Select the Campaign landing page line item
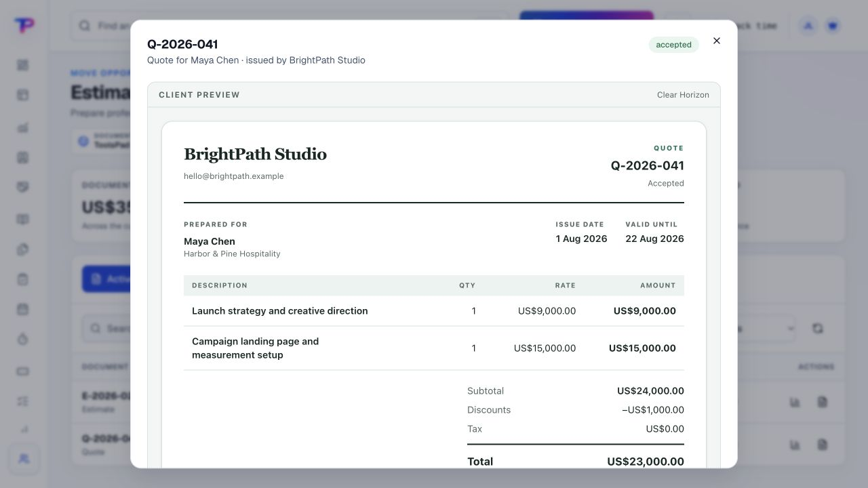This screenshot has height=488, width=868. [x=434, y=348]
